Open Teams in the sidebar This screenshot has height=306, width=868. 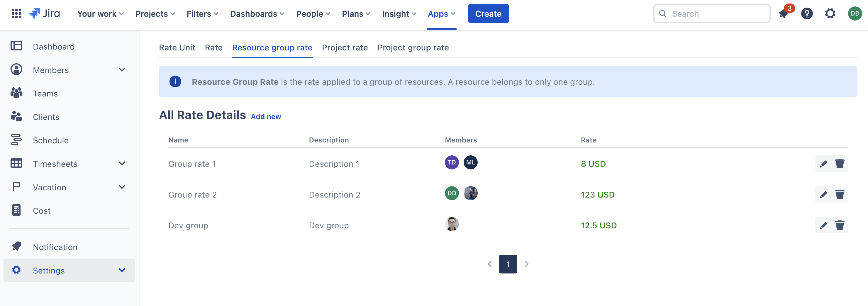pyautogui.click(x=45, y=93)
